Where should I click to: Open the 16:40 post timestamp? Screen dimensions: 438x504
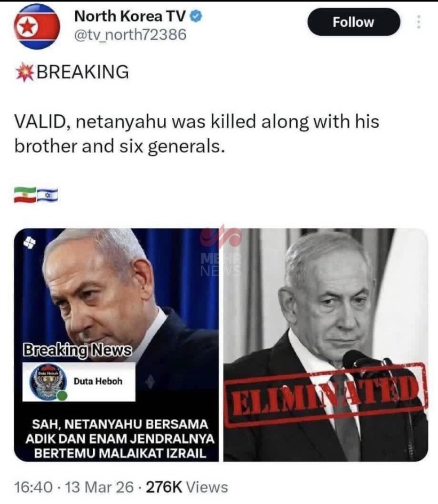pyautogui.click(x=34, y=487)
